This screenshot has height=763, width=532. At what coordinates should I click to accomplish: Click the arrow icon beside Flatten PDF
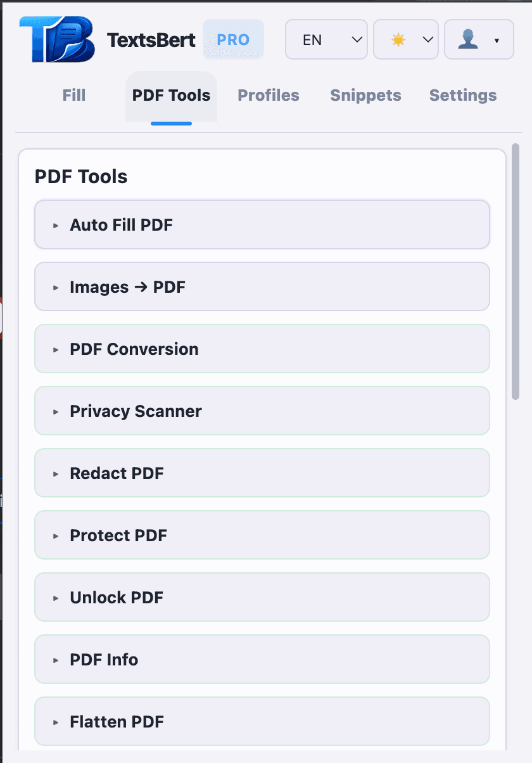pyautogui.click(x=56, y=721)
